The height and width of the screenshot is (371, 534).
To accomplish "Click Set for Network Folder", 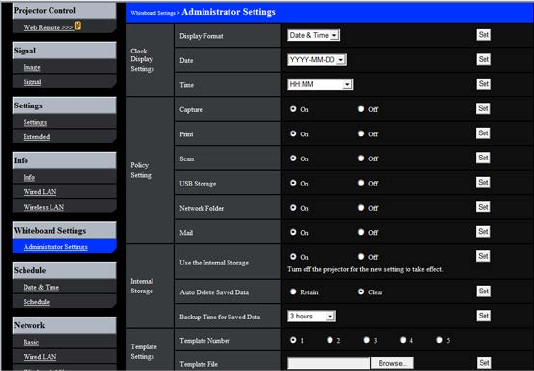I will coord(483,207).
